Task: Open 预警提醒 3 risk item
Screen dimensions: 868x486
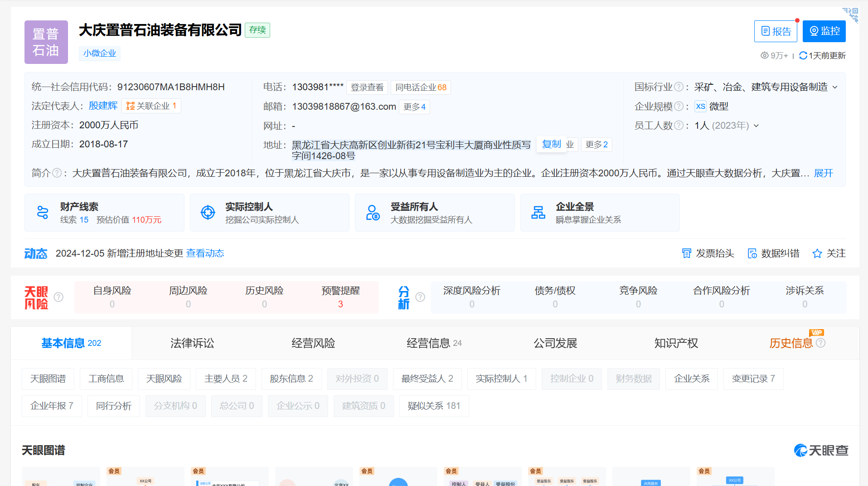Action: [340, 297]
